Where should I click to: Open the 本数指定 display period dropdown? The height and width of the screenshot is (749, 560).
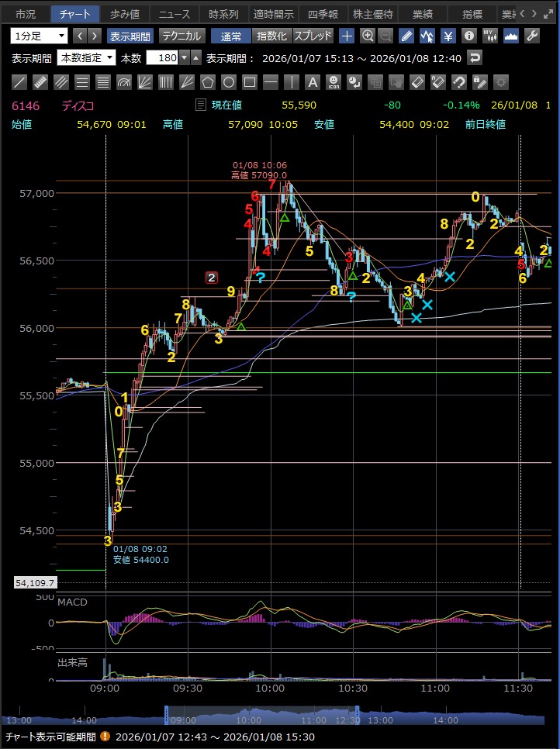point(86,58)
